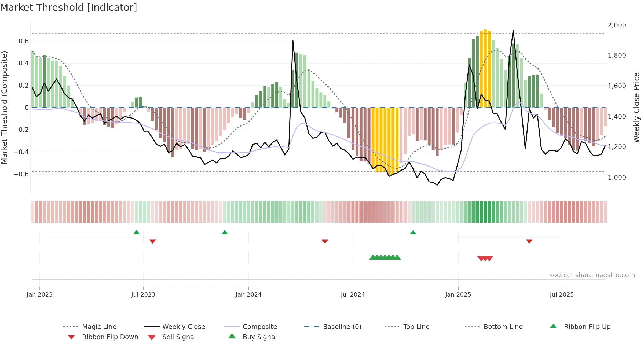This screenshot has width=644, height=362.
Task: Toggle Bottom Line legend entry
Action: [494, 327]
